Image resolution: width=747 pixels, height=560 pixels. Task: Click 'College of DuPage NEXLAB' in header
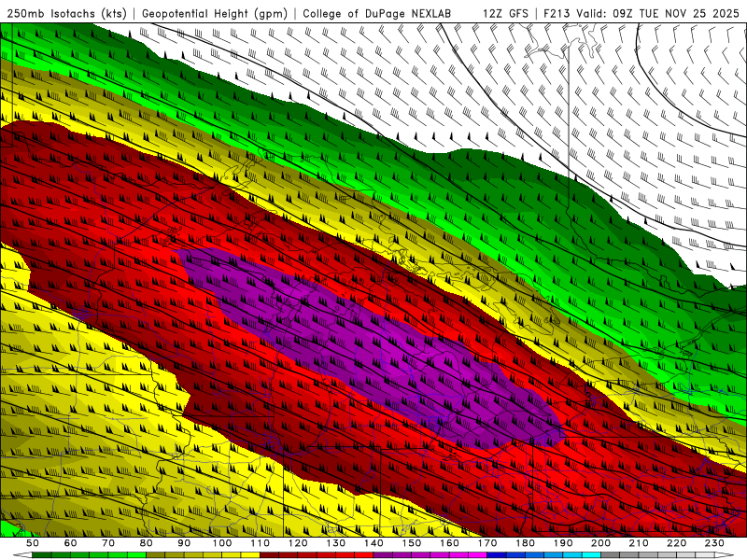377,13
